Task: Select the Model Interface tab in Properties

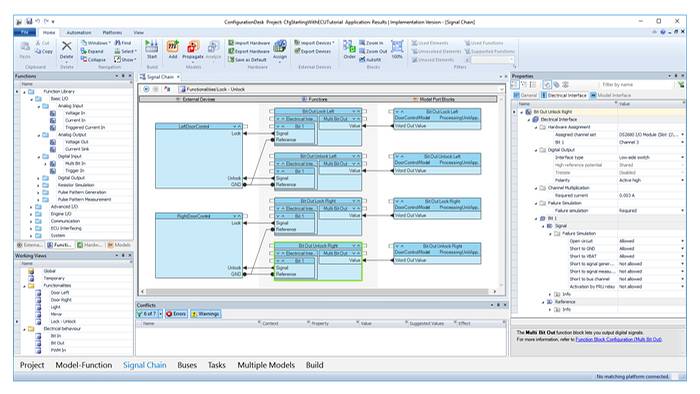Action: tap(611, 95)
